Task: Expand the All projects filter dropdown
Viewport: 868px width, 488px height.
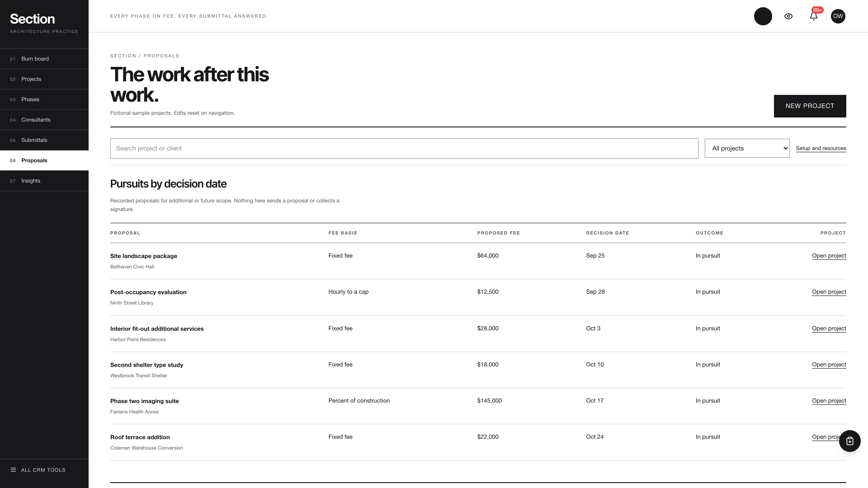Action: (747, 148)
